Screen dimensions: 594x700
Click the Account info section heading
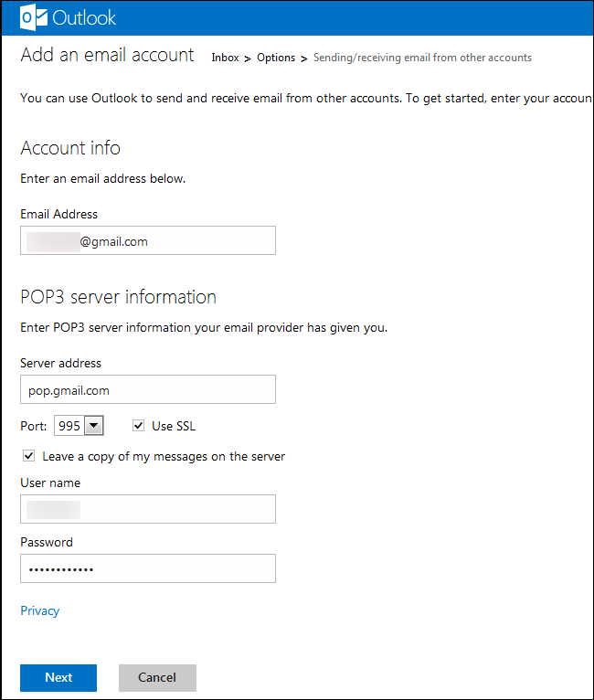click(x=70, y=148)
